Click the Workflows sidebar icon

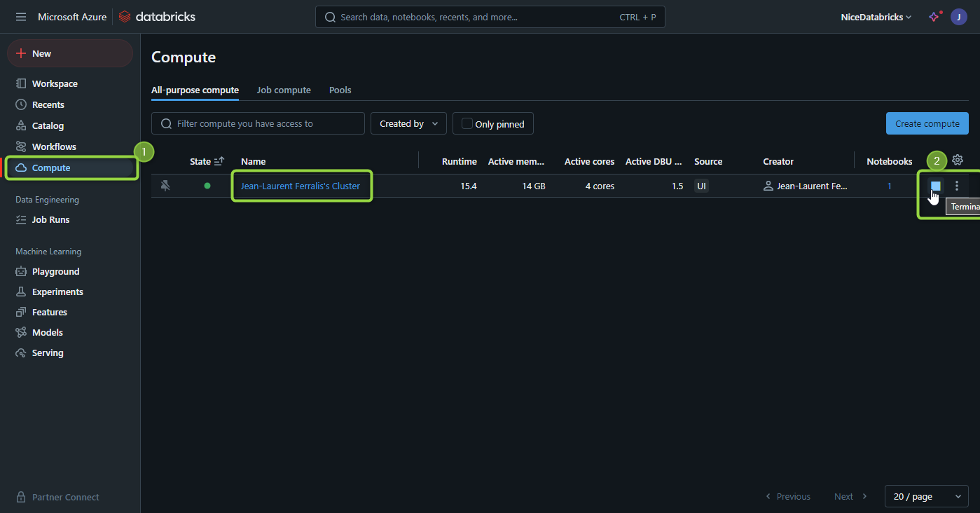[x=21, y=146]
